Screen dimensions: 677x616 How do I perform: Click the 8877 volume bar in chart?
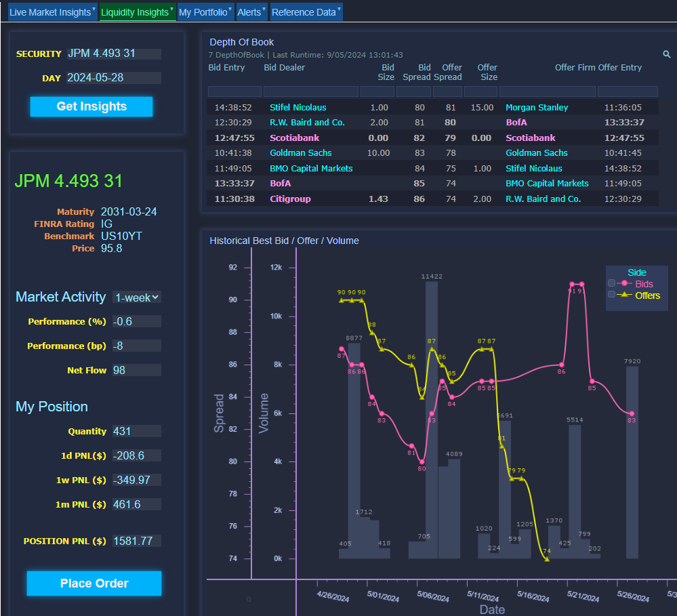pyautogui.click(x=354, y=451)
